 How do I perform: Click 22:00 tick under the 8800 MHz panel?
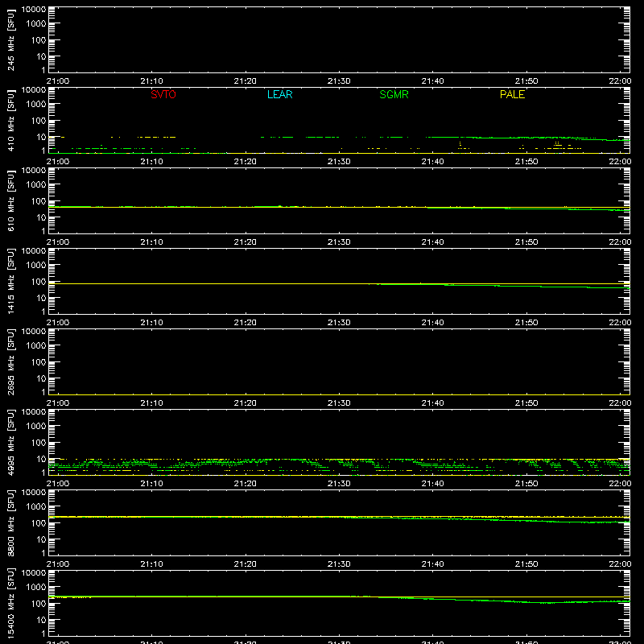click(620, 564)
